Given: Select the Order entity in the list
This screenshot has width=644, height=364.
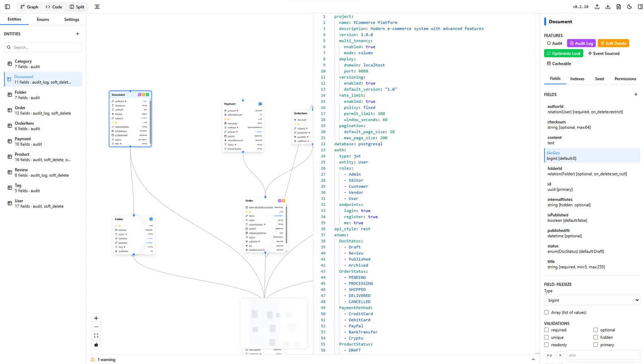Looking at the screenshot, I should [43, 110].
